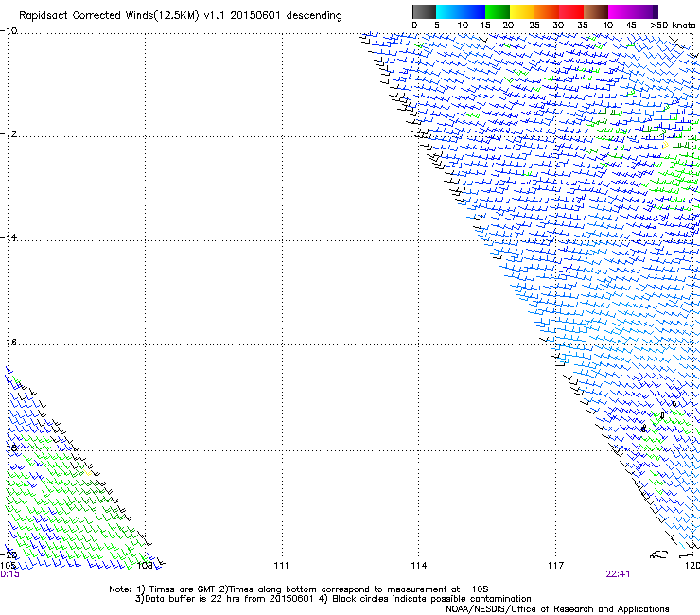The width and height of the screenshot is (700, 615).
Task: Click the 'Data buffer is 22 hrs' note line
Action: pos(333,599)
